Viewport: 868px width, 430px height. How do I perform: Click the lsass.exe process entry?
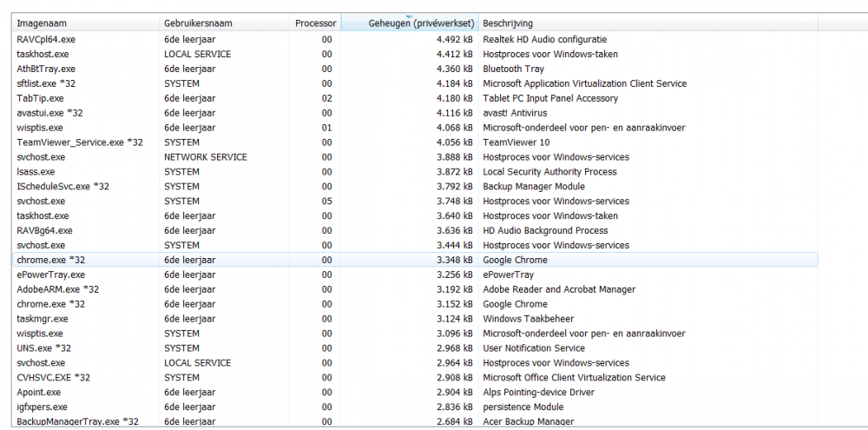click(36, 172)
